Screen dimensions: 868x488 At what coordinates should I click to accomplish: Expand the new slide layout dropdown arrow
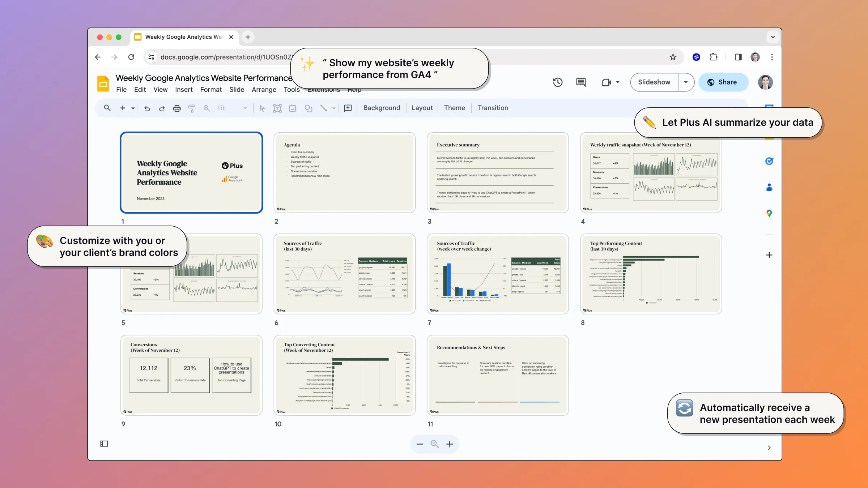pos(133,108)
